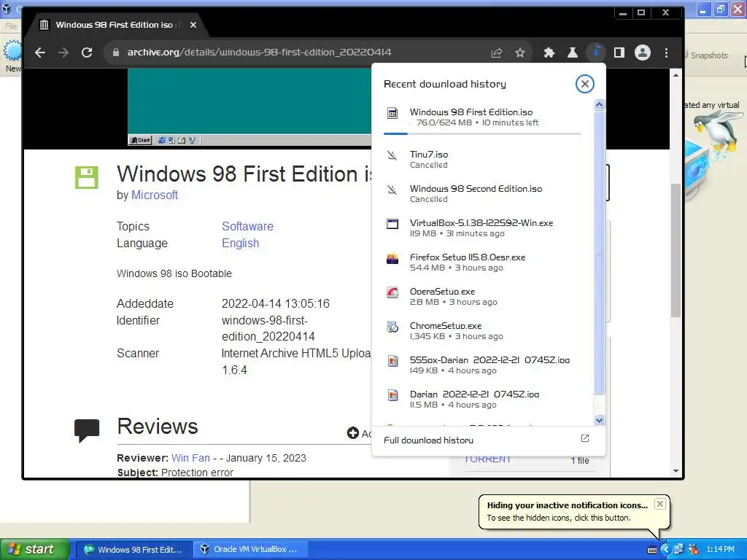Select the Windows 98 First Edition iso tab
The image size is (747, 560).
114,25
